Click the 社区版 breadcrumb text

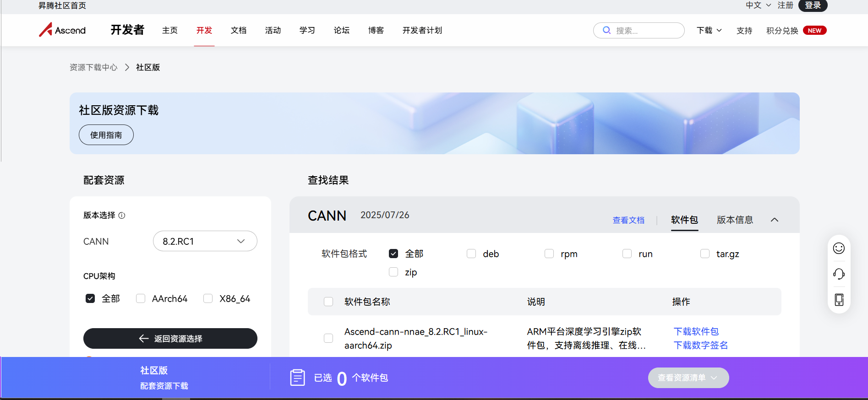click(148, 67)
